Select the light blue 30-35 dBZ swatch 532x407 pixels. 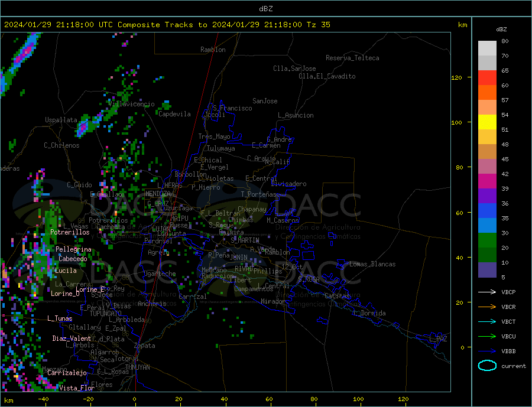point(487,225)
